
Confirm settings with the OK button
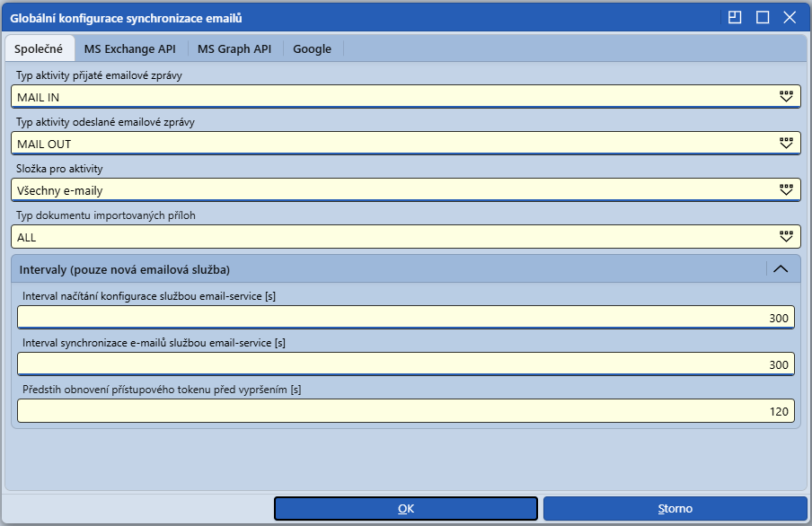[406, 508]
